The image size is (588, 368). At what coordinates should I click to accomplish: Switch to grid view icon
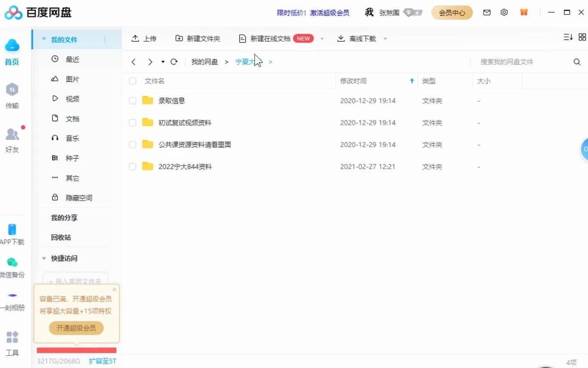pyautogui.click(x=582, y=37)
